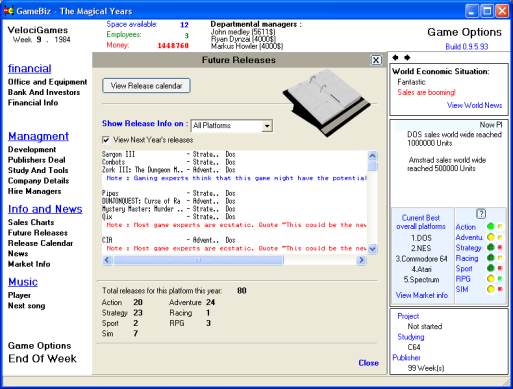The height and width of the screenshot is (389, 513).
Task: Skip to Next song
Action: 26,306
